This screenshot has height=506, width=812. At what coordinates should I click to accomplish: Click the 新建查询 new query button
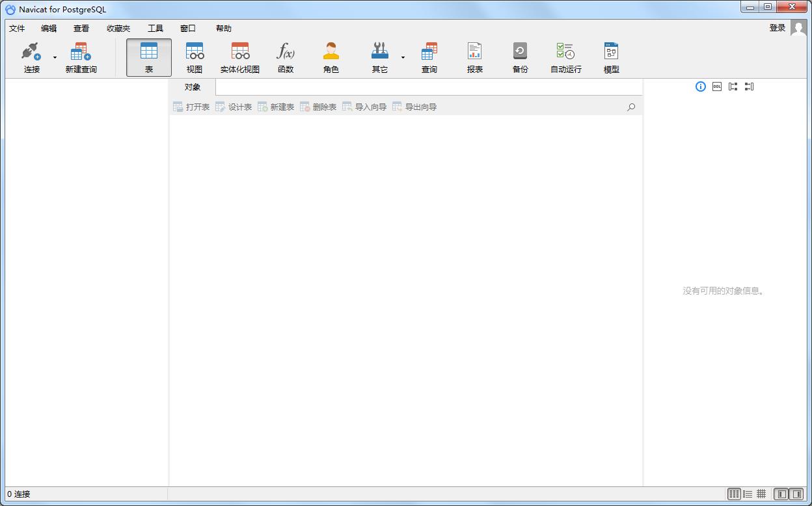coord(81,57)
